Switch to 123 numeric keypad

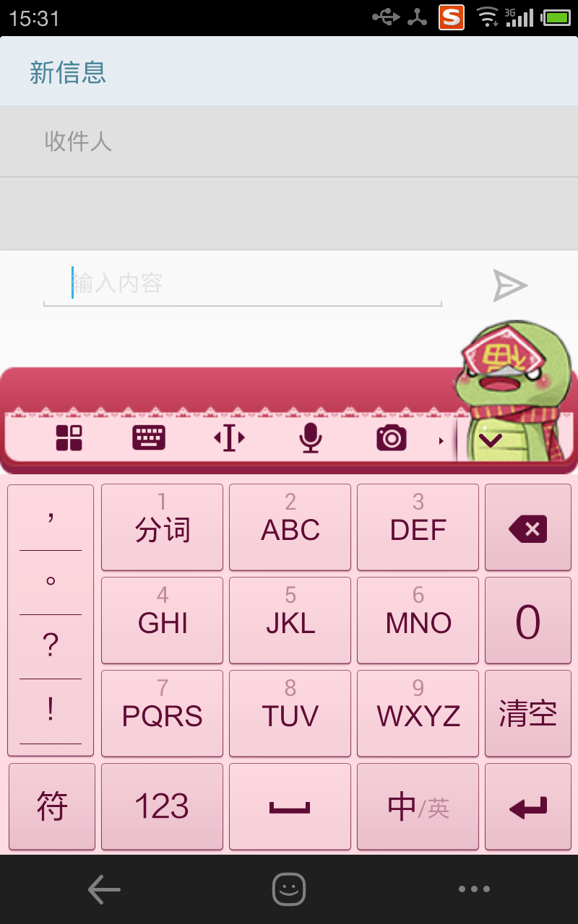(x=162, y=807)
